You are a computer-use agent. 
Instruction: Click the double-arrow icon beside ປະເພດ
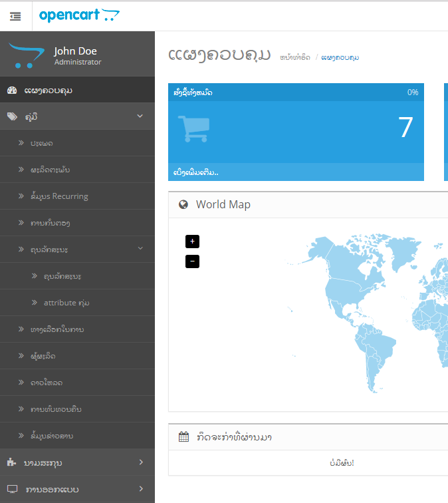(x=21, y=143)
